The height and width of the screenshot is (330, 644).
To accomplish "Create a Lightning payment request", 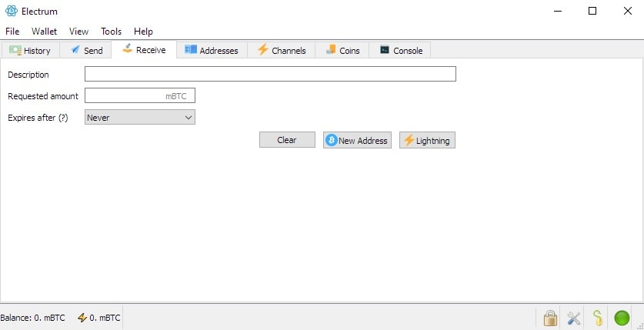I will point(427,140).
